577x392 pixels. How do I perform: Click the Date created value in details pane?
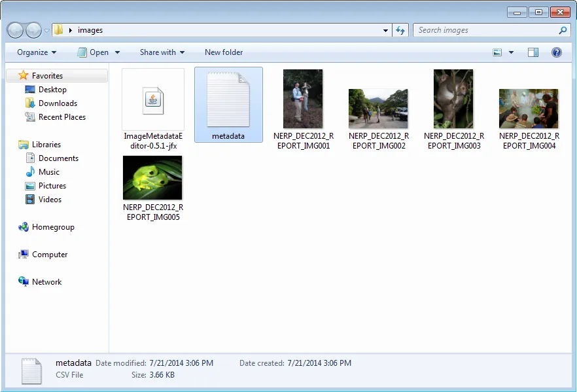coord(319,363)
